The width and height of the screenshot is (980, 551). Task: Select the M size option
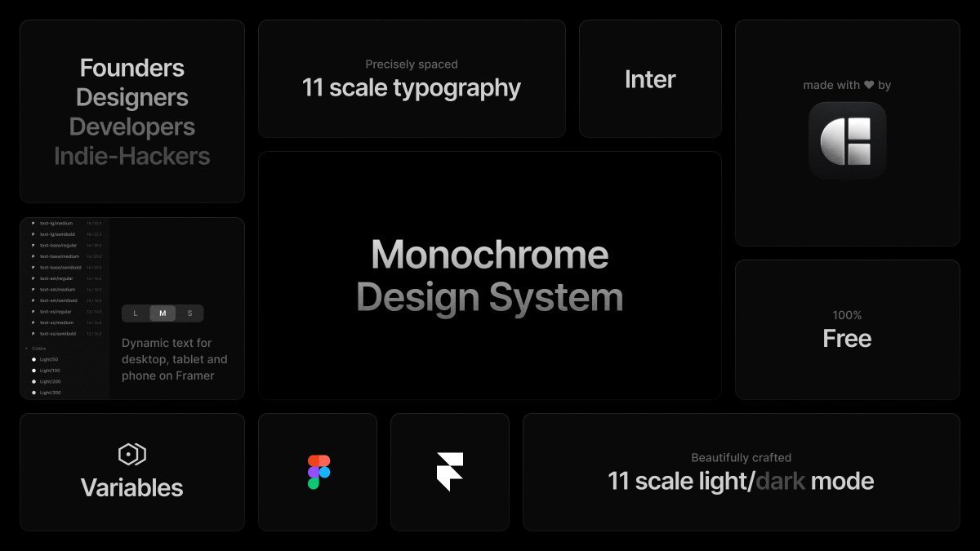163,313
